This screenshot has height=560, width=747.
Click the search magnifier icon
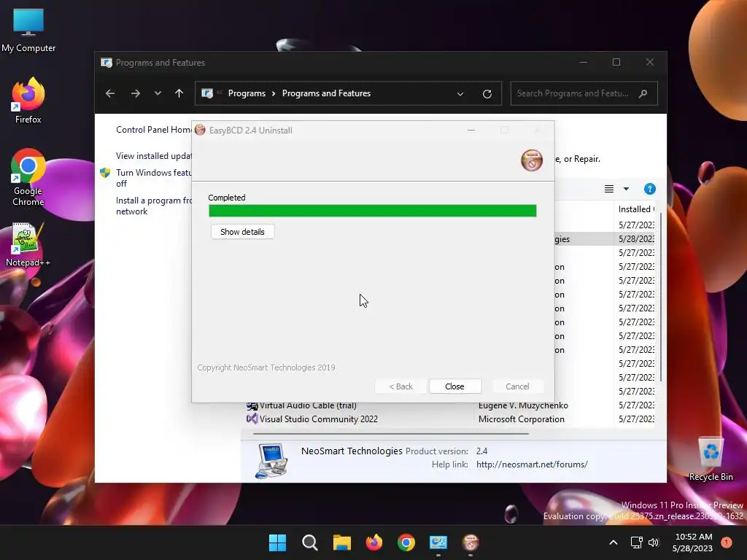[643, 93]
